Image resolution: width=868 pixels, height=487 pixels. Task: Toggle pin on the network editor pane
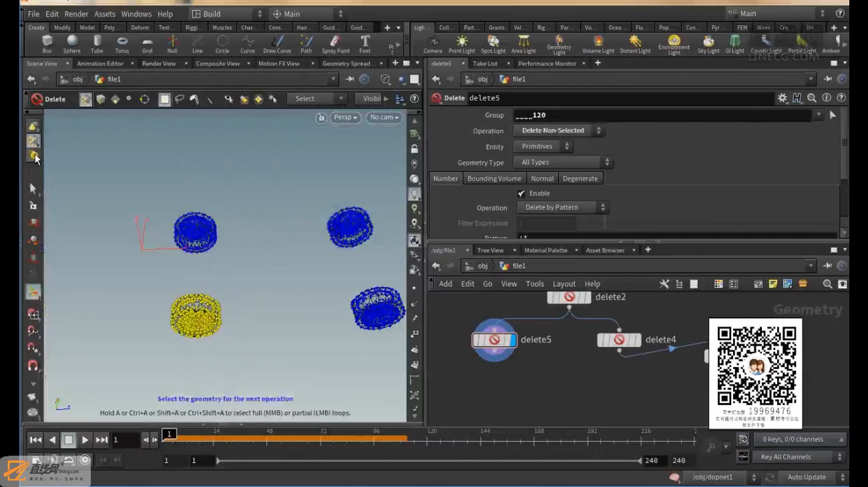click(828, 266)
